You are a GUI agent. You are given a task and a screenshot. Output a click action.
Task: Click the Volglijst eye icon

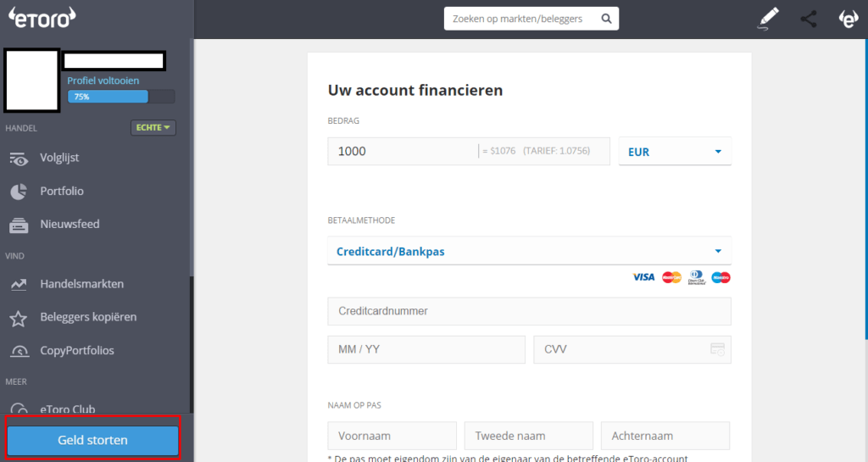[x=19, y=159]
